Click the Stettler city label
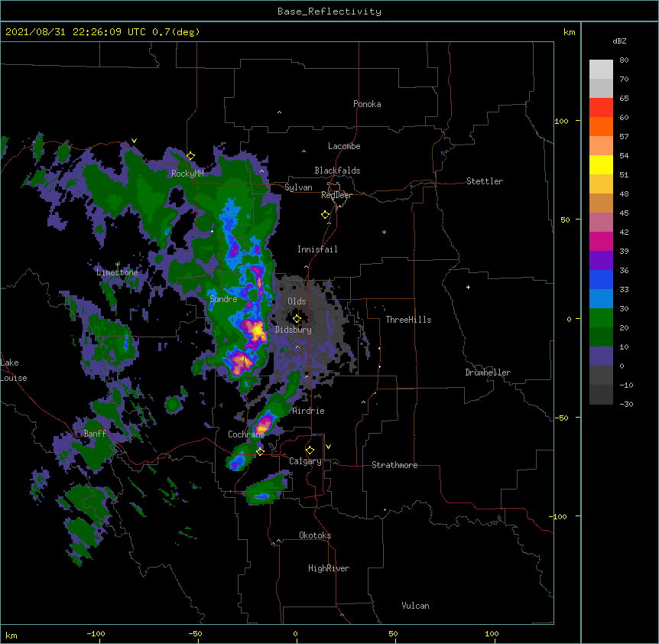This screenshot has height=644, width=659. click(485, 181)
